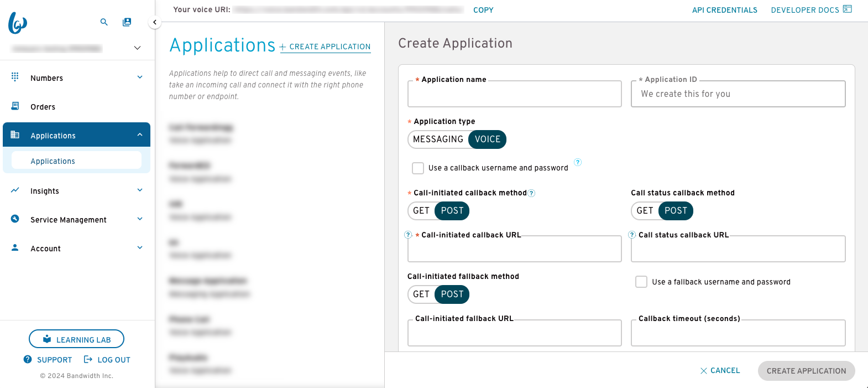Open Orders in the sidebar
This screenshot has height=388, width=868.
(x=77, y=106)
